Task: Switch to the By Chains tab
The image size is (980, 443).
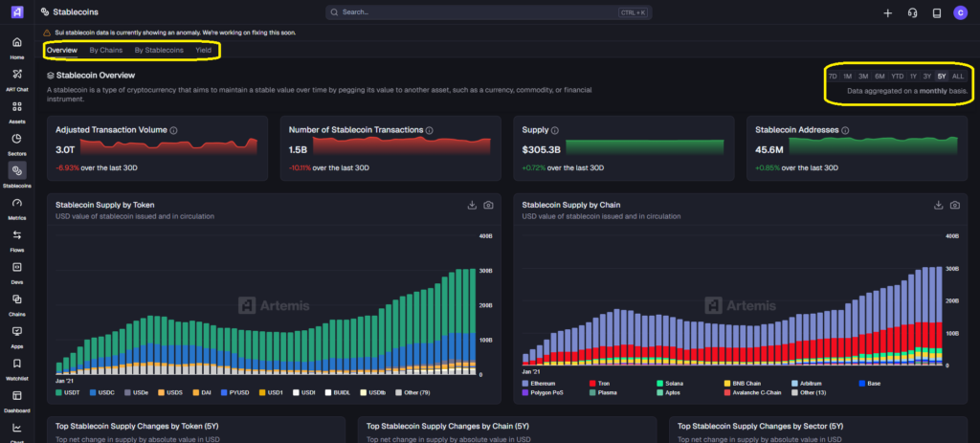Action: tap(105, 49)
